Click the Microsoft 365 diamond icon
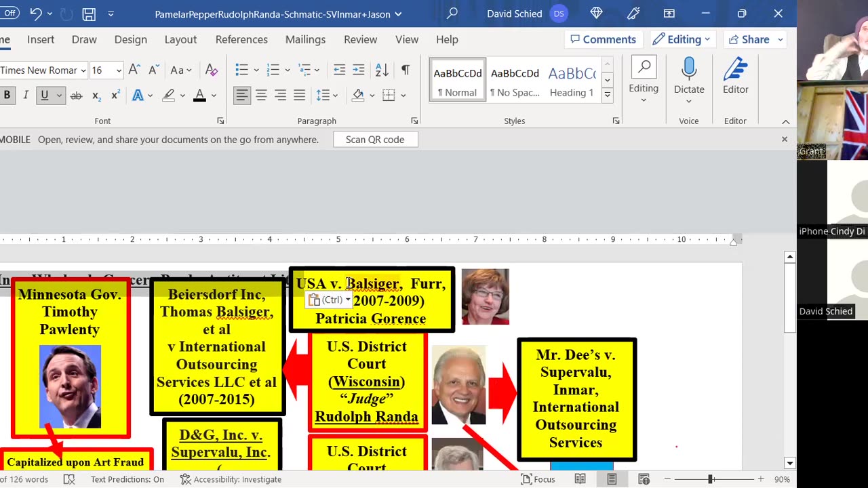 point(596,14)
